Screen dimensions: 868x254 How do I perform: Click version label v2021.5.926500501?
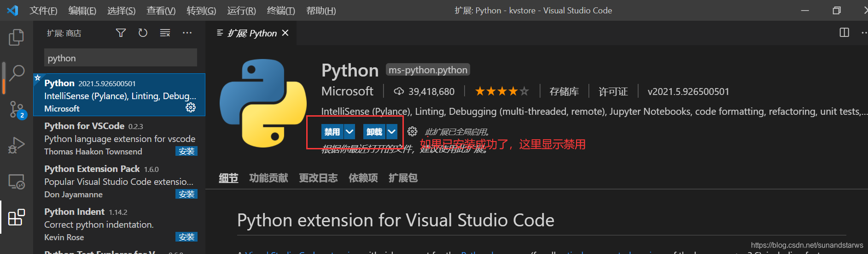(688, 91)
